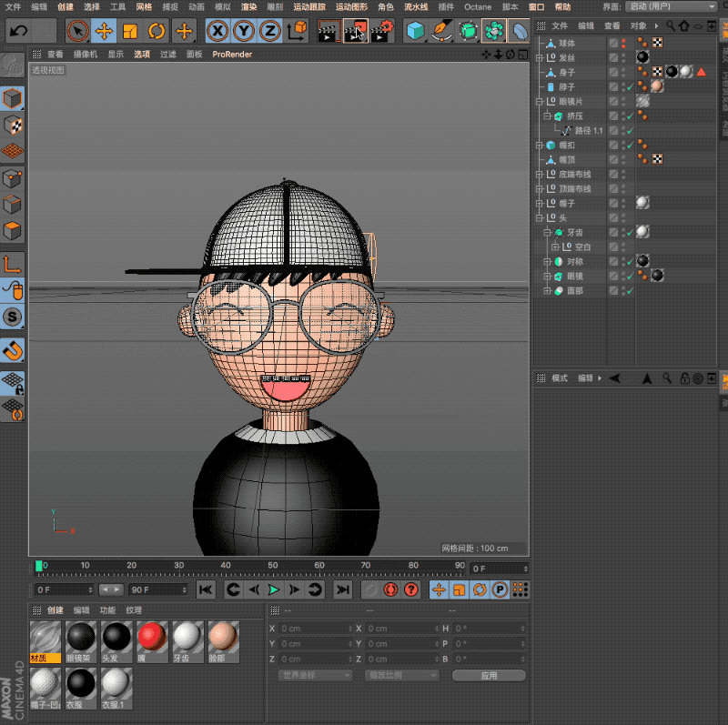Collapse the 眼镜片 object group

(539, 102)
